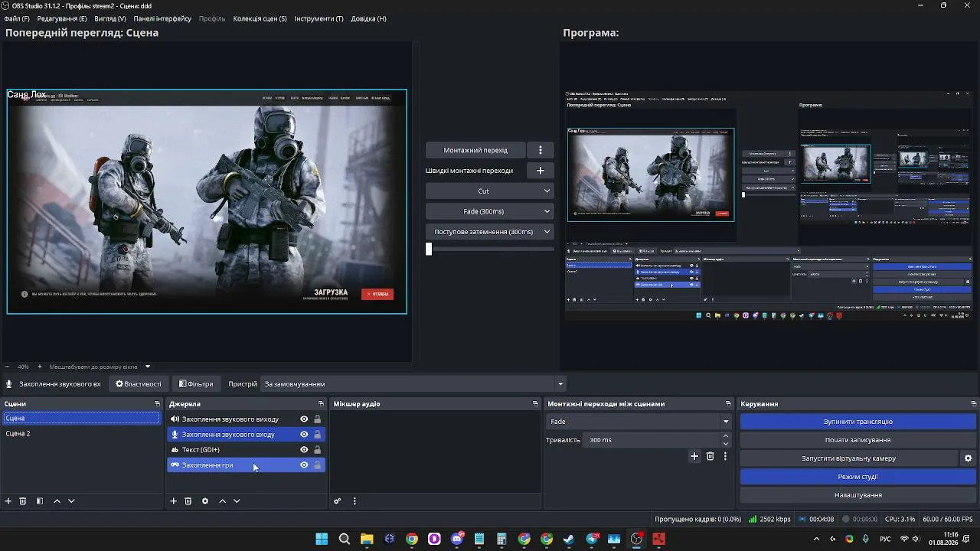Hide the Захоплення звукового входу source
Screen dimensions: 980x551
click(x=304, y=435)
